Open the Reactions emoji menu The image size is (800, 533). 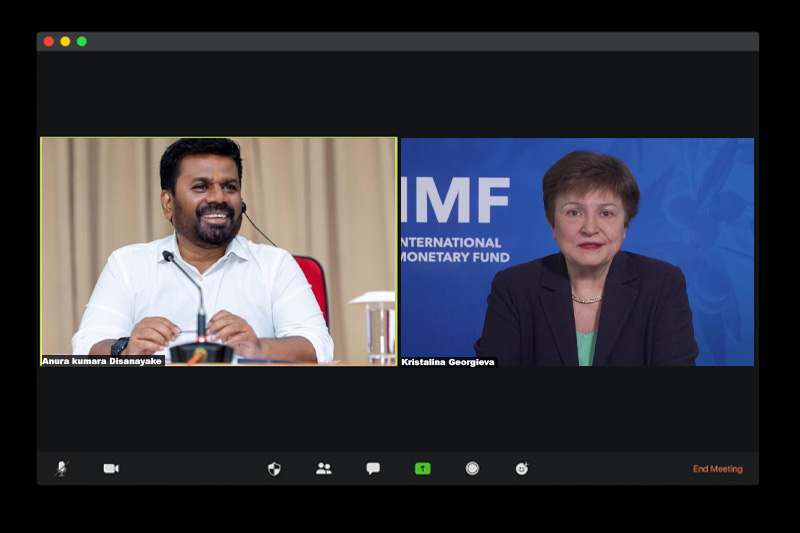coord(522,468)
